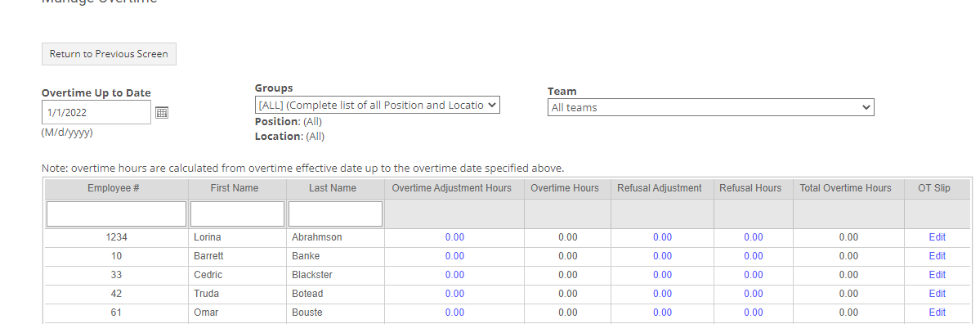Open Cedric Blackster's refusal adjustment value

[663, 275]
